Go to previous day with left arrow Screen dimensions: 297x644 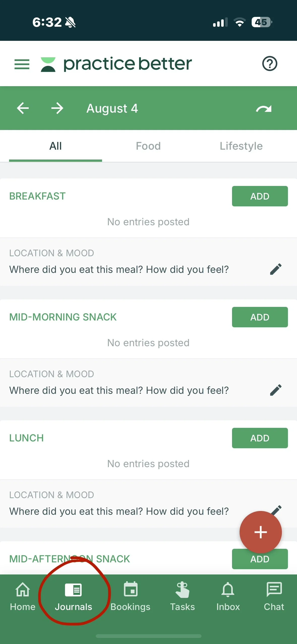23,108
